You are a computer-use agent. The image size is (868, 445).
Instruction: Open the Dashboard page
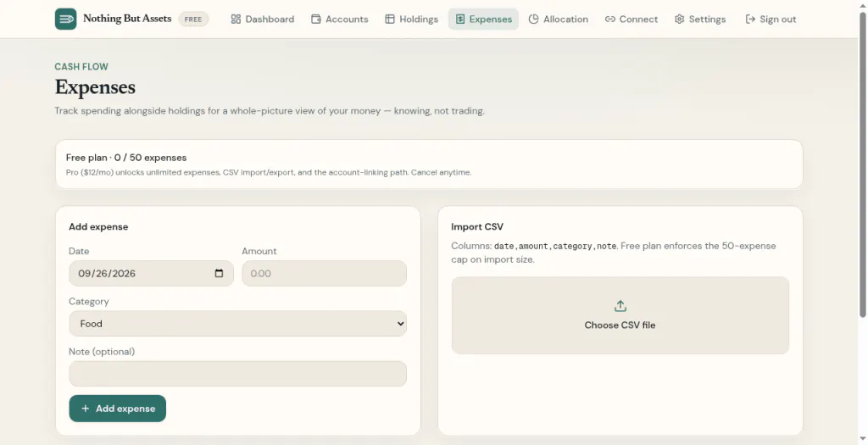pyautogui.click(x=263, y=19)
